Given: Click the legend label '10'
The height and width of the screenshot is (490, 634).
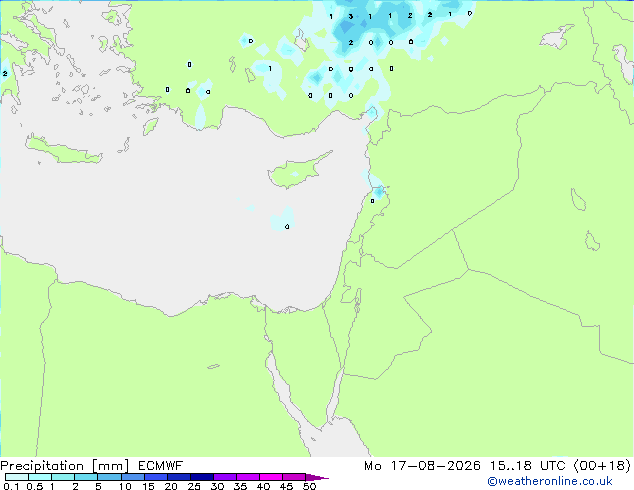Looking at the screenshot, I should [x=125, y=486].
